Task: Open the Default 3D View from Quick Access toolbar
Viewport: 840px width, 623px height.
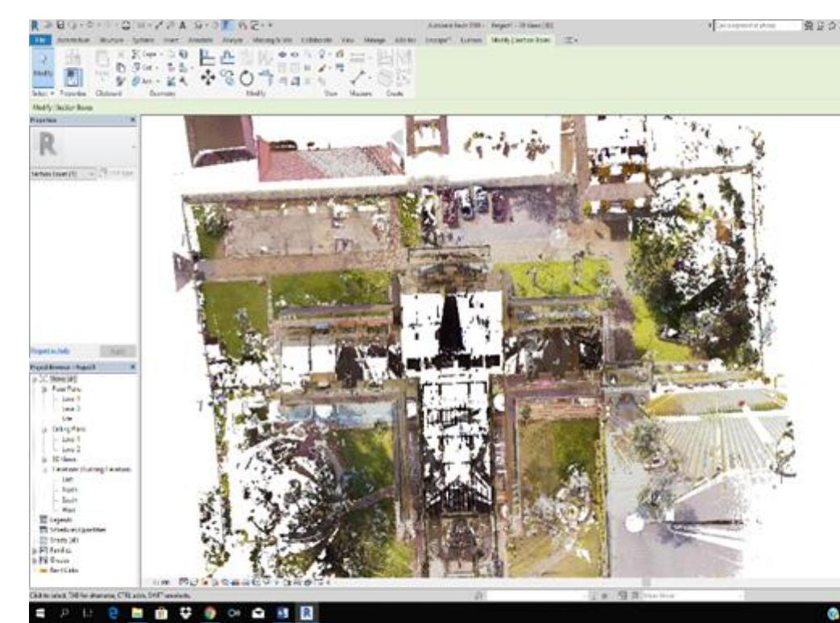Action: coord(126,24)
